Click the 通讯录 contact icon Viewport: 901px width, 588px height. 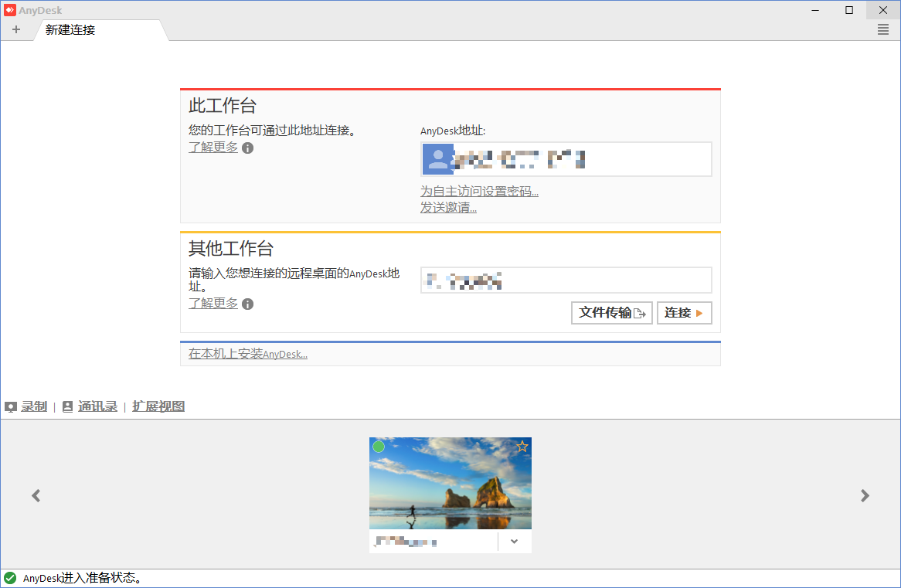pos(67,406)
